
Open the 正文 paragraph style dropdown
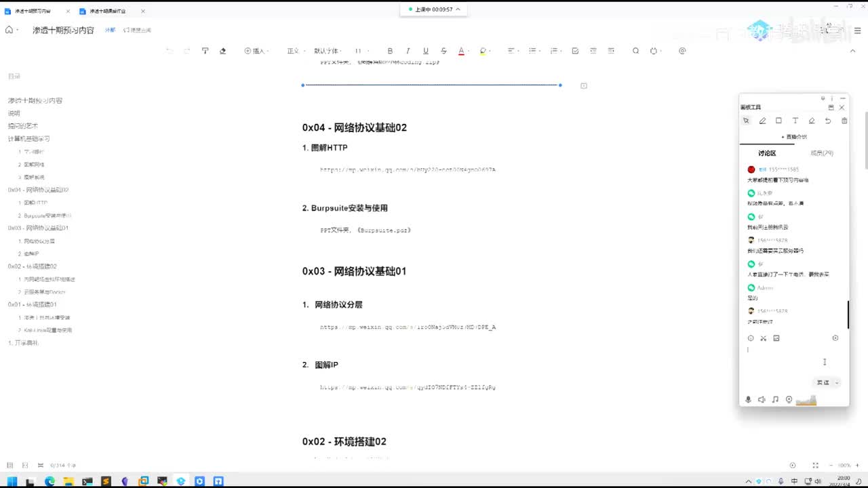tap(295, 51)
